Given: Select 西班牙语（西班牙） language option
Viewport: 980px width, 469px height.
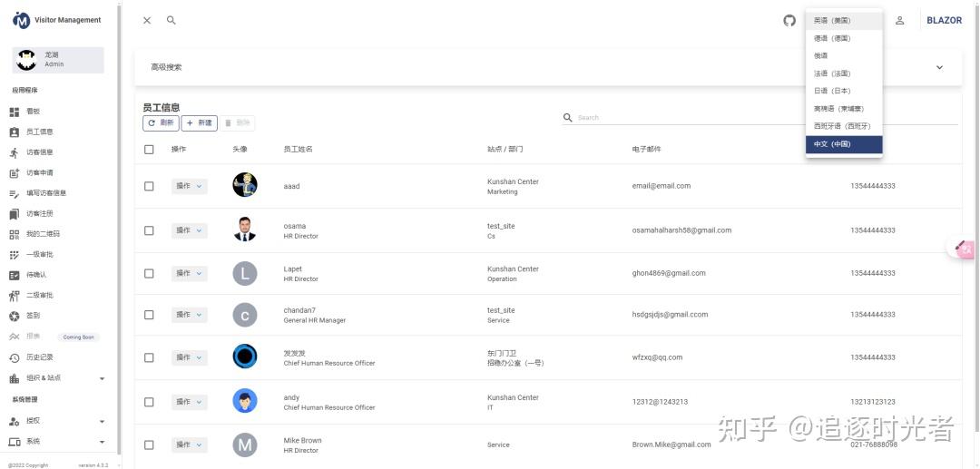Looking at the screenshot, I should pos(844,126).
